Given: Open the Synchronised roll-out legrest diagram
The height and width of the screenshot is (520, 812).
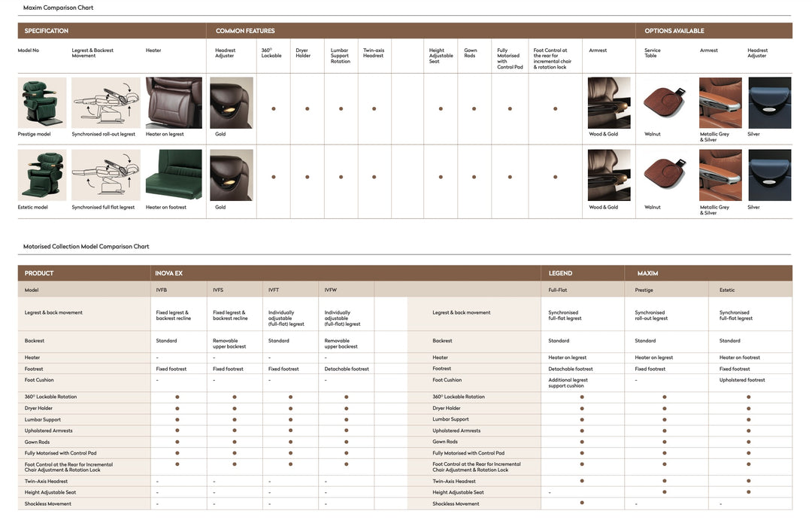Looking at the screenshot, I should [106, 102].
